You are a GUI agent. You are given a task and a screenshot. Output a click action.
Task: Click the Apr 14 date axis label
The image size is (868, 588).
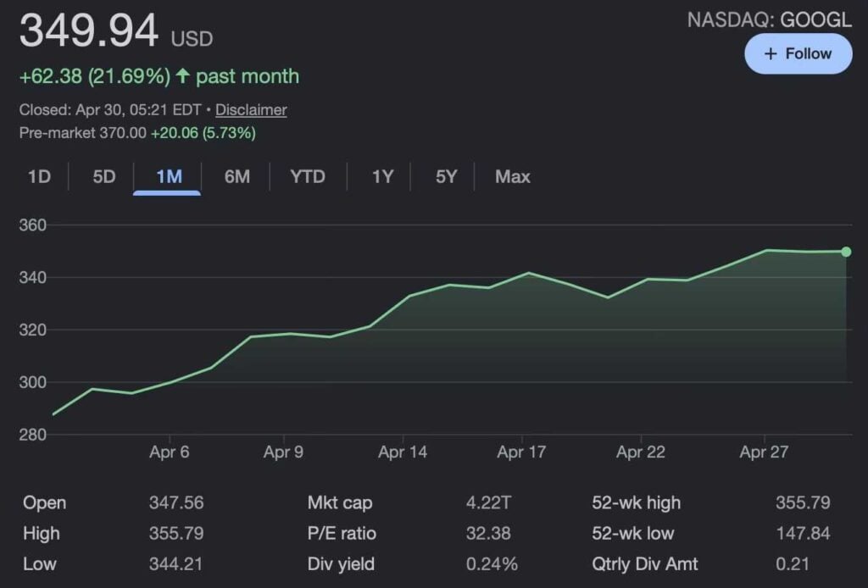click(x=403, y=452)
